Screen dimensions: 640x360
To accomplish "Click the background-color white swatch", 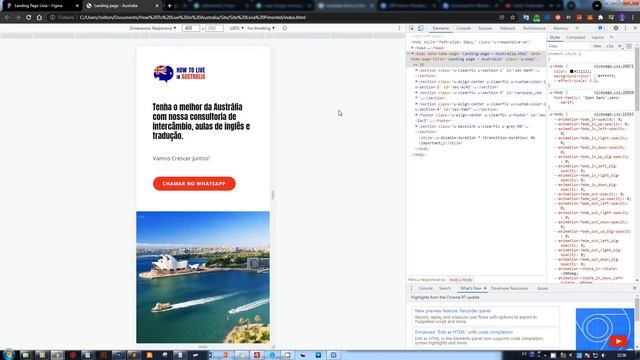I will pyautogui.click(x=596, y=76).
